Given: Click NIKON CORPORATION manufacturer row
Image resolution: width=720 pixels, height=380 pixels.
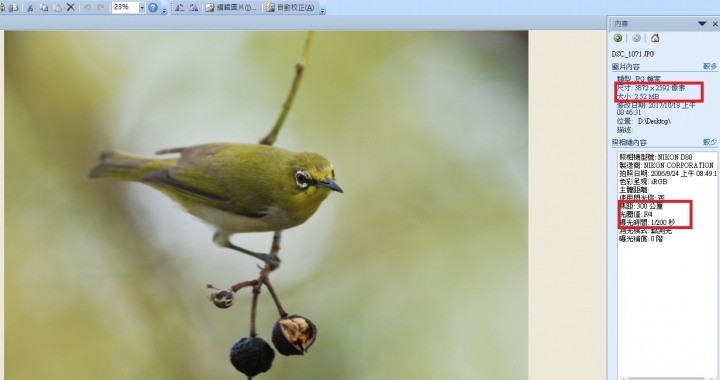Looking at the screenshot, I should [666, 165].
